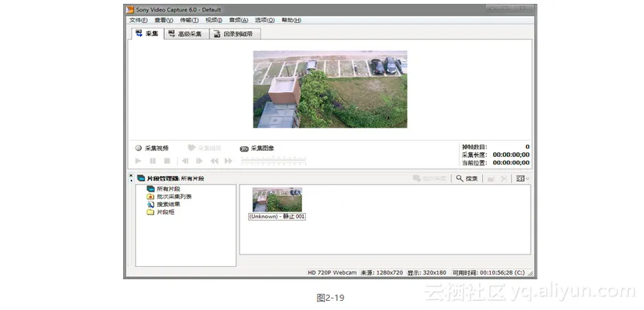Click the grayed-out tape capture button
Viewport: 644px width, 310px height.
(x=205, y=148)
